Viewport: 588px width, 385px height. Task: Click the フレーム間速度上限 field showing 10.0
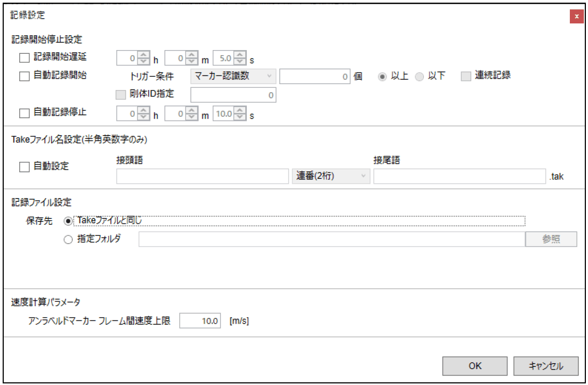(x=200, y=321)
